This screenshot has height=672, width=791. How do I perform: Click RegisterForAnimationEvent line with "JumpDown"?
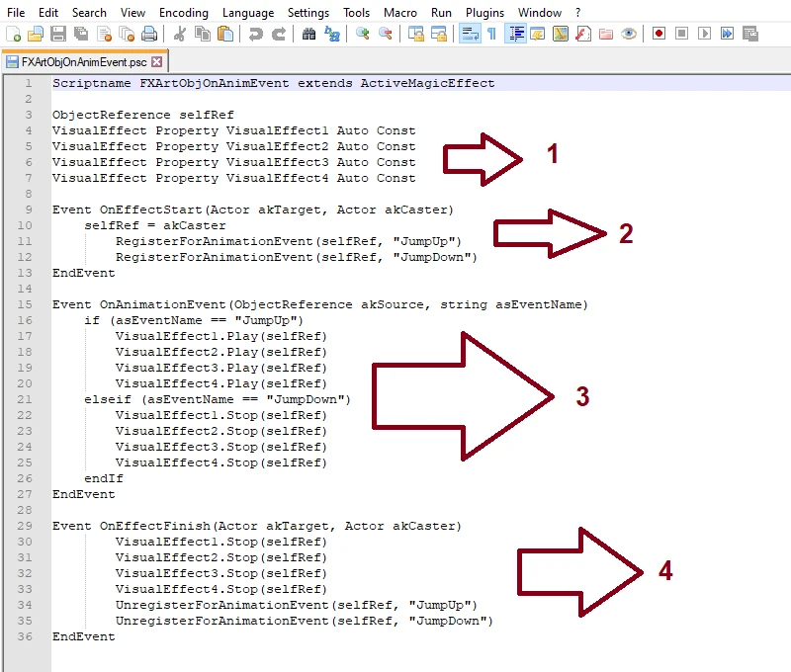(296, 257)
